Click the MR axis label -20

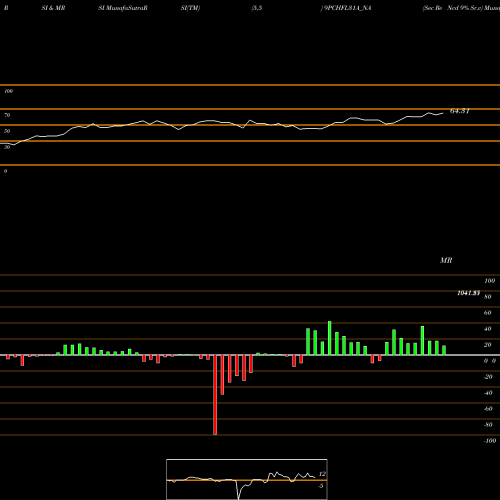(488, 377)
